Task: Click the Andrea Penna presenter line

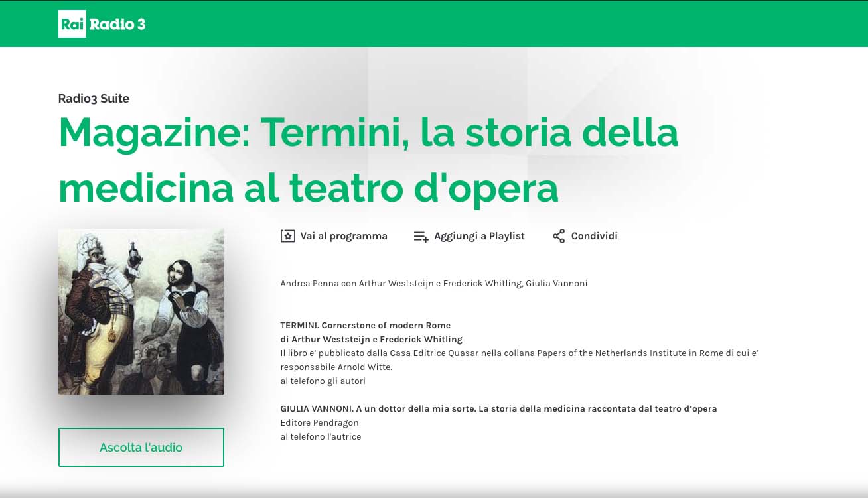Action: [x=433, y=284]
